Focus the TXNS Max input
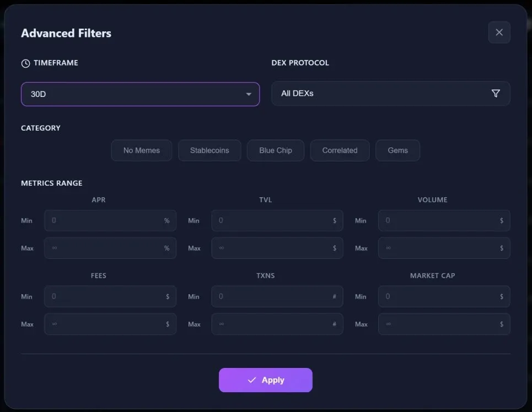The width and height of the screenshot is (532, 412). click(277, 324)
